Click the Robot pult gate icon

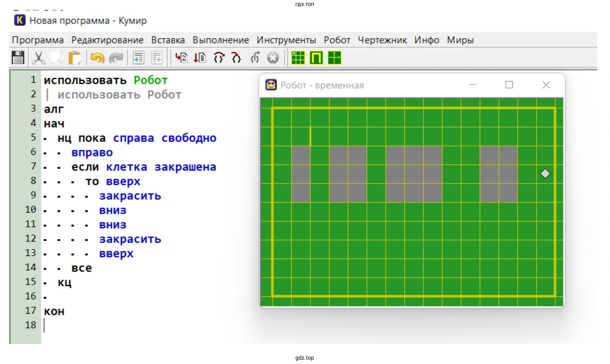[x=316, y=58]
